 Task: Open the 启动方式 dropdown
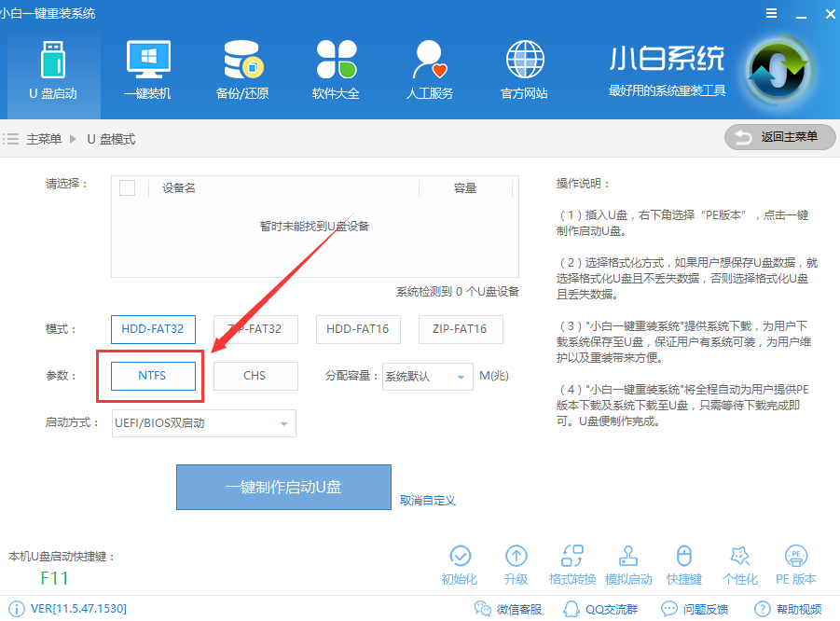[203, 422]
